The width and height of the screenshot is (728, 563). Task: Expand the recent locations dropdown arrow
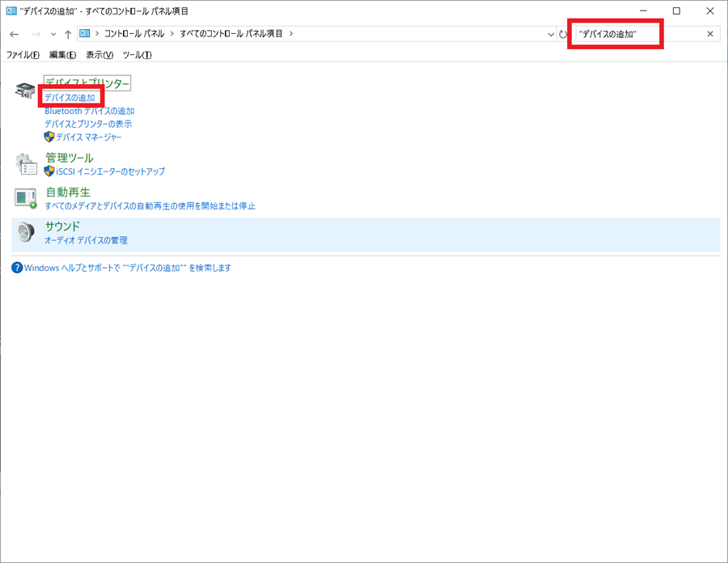pyautogui.click(x=53, y=34)
